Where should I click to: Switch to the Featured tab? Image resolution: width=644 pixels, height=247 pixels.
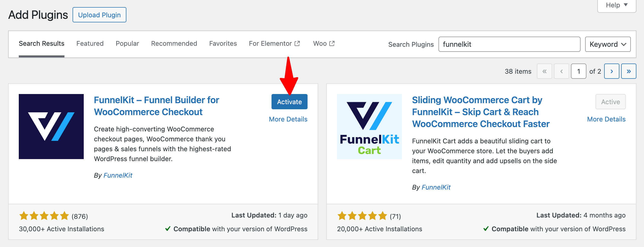click(x=90, y=43)
